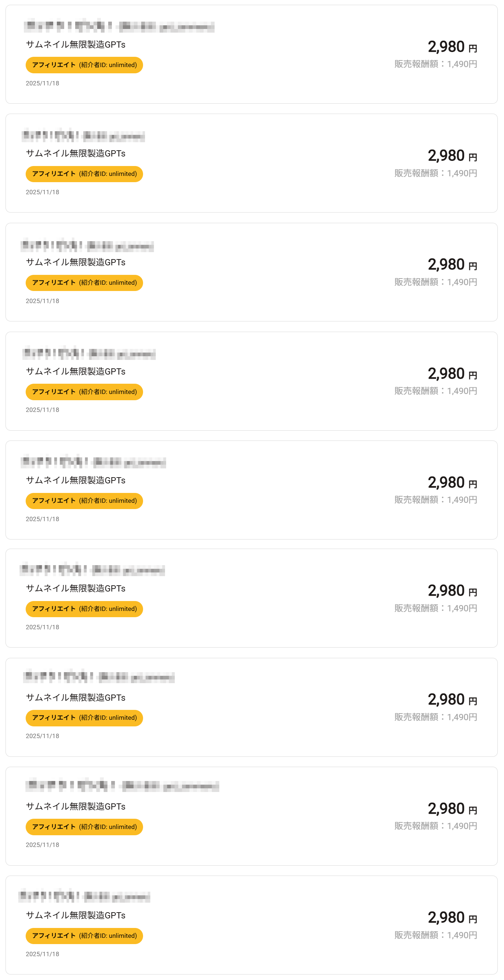The height and width of the screenshot is (980, 504).
Task: Click the affiliate badge in the fourth card
Action: [x=84, y=392]
